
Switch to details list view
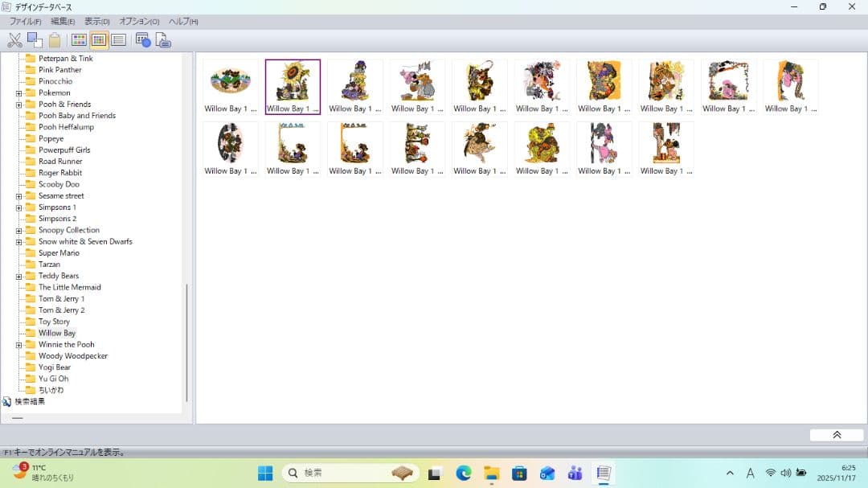coord(119,40)
